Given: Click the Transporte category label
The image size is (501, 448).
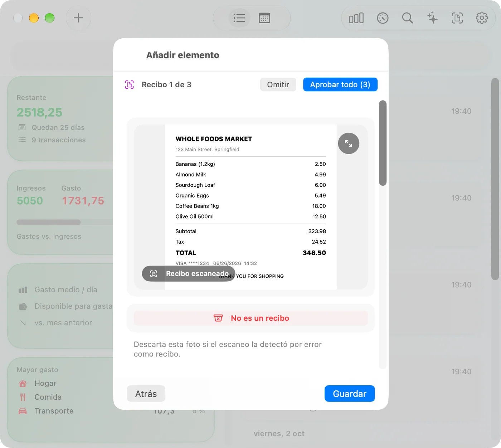Looking at the screenshot, I should (54, 411).
